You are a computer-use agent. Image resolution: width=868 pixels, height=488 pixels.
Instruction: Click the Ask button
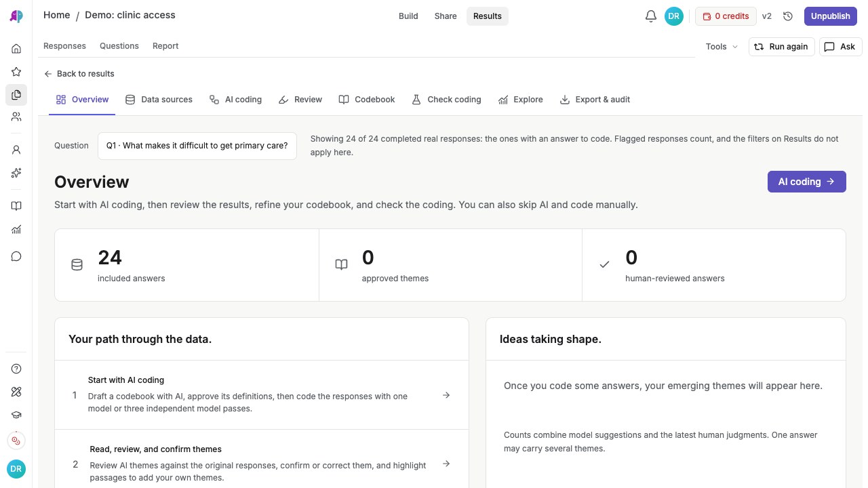click(840, 47)
